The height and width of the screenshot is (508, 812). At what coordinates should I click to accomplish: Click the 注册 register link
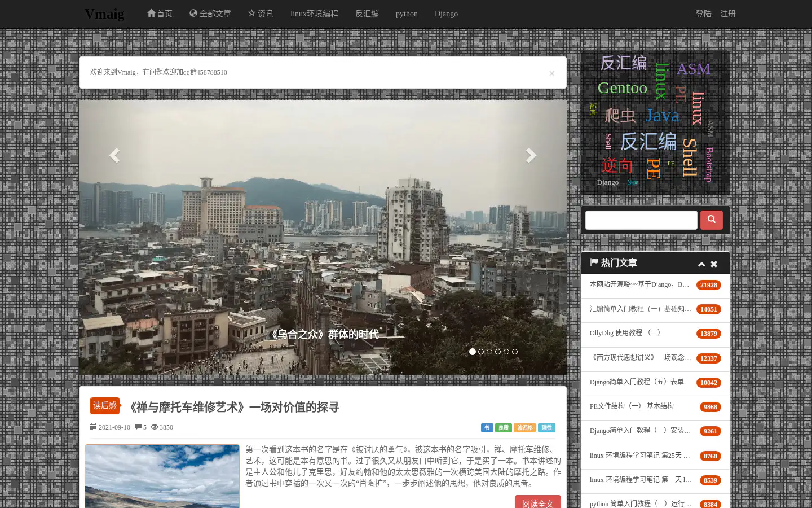point(728,14)
